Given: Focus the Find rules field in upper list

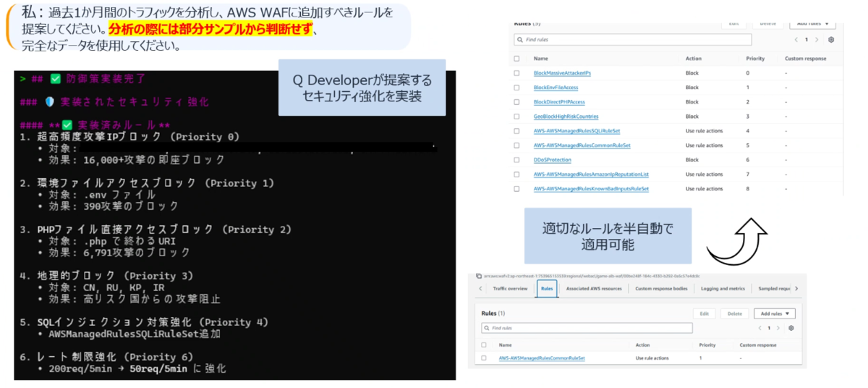Looking at the screenshot, I should (x=633, y=40).
